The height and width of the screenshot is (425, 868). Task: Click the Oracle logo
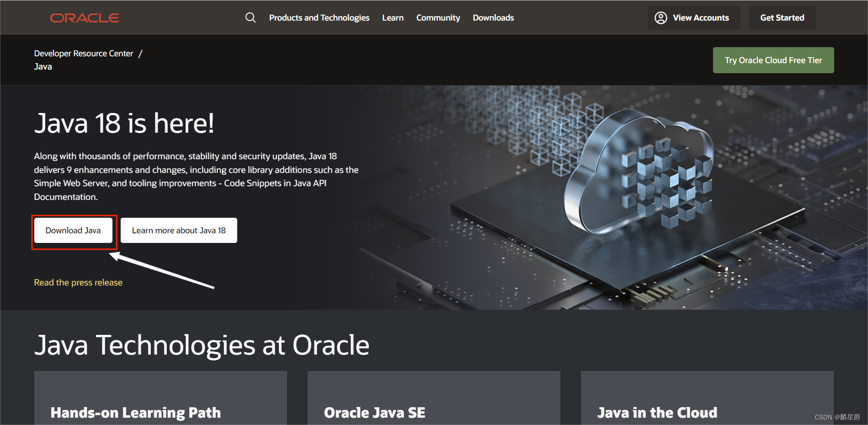tap(85, 18)
